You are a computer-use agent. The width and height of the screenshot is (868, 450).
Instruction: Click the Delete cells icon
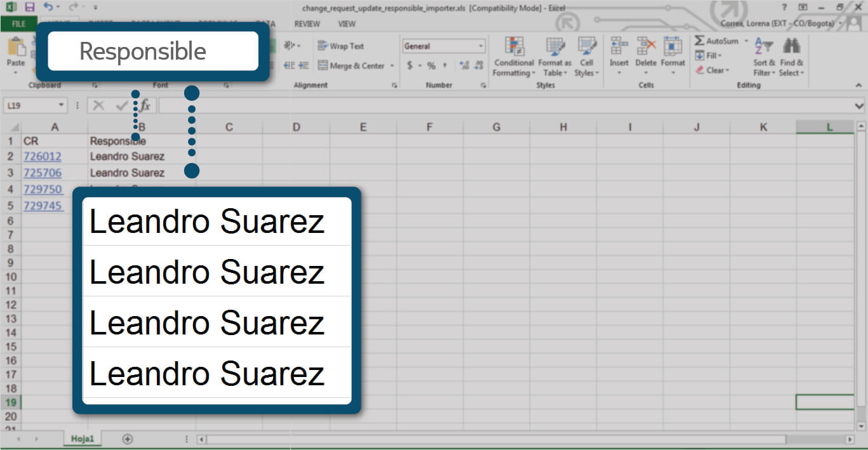point(646,47)
